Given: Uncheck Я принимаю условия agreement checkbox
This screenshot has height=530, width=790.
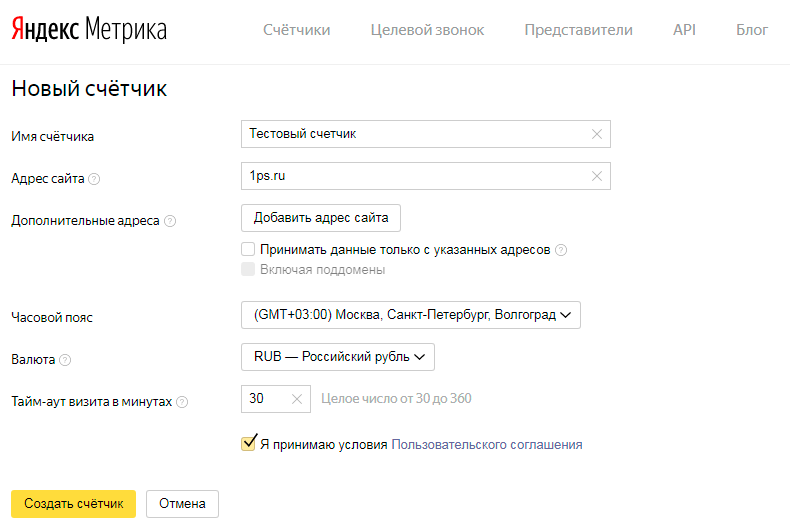Looking at the screenshot, I should 248,444.
